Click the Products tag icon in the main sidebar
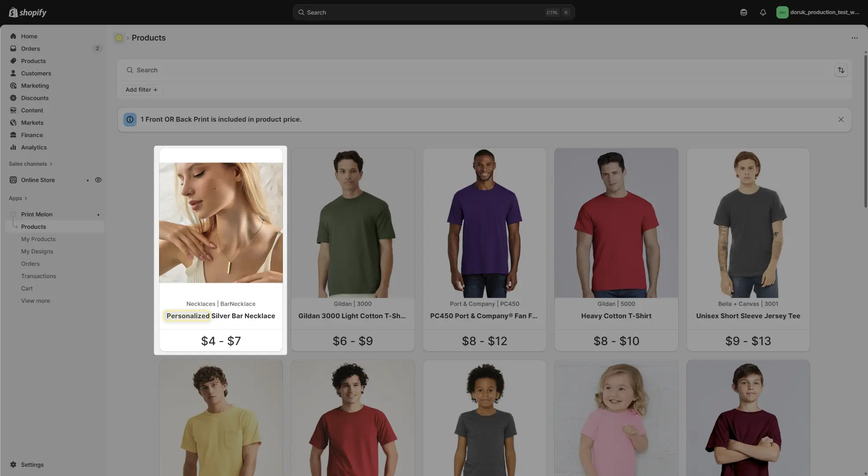 pyautogui.click(x=13, y=61)
